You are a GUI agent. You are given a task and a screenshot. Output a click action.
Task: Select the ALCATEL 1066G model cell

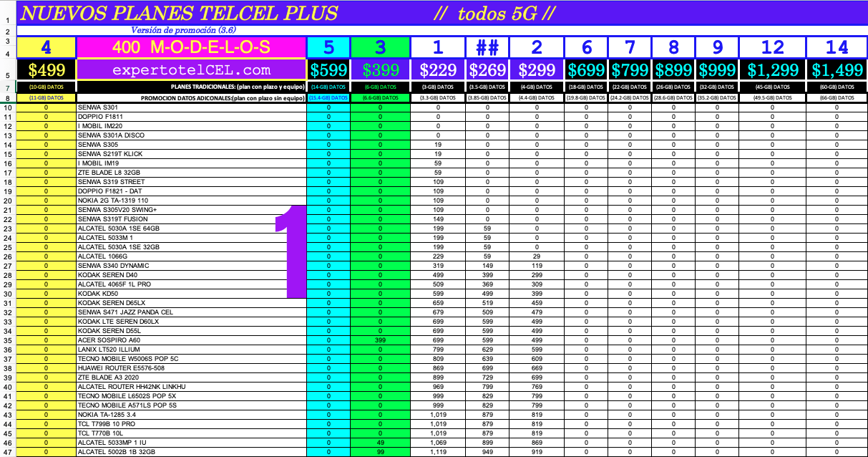click(191, 256)
